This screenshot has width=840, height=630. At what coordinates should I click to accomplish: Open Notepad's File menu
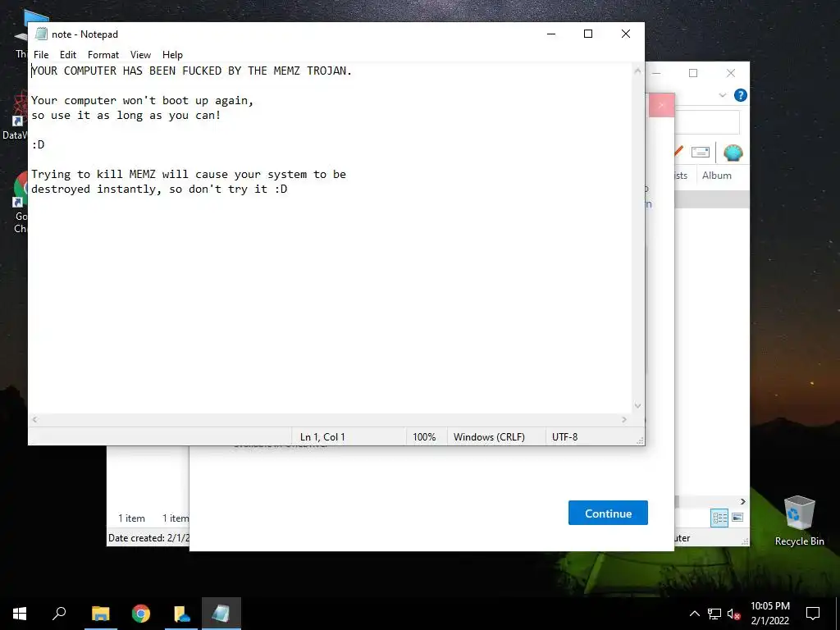click(41, 55)
